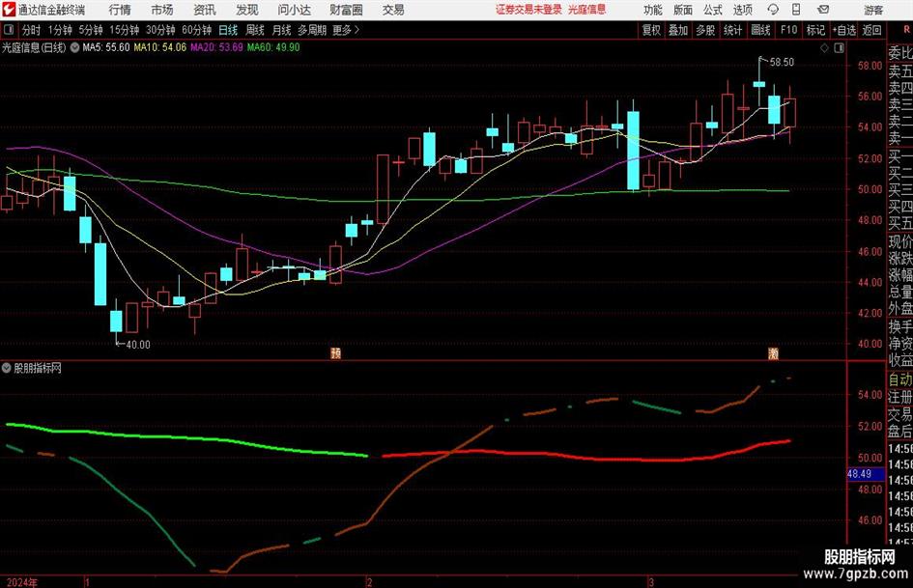Click the 光庭信息 red title link
This screenshot has height=588, width=913.
pos(586,10)
